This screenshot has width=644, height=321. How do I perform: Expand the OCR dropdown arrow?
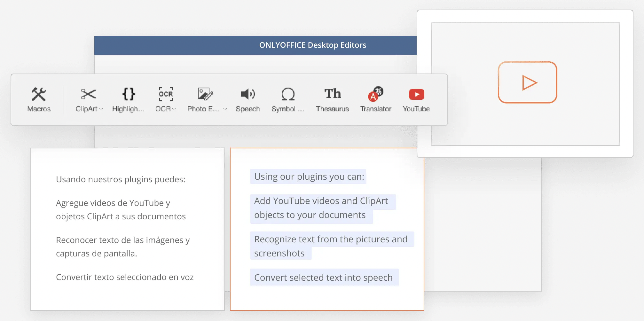point(174,109)
